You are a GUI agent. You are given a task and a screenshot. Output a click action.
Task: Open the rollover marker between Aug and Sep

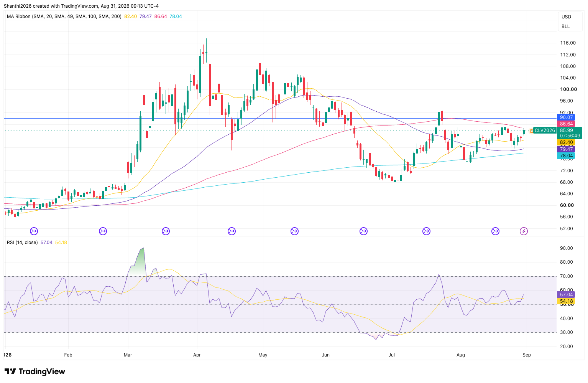click(495, 231)
